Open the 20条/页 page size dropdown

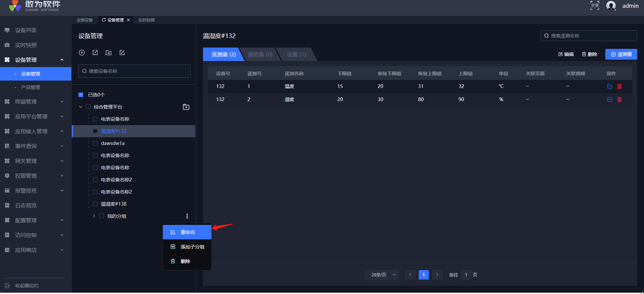pyautogui.click(x=382, y=275)
